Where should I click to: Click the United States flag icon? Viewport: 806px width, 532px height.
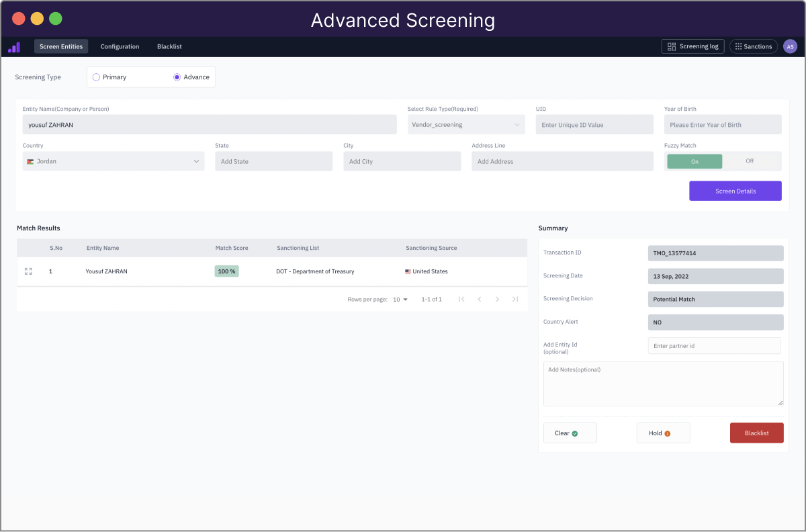pyautogui.click(x=407, y=271)
